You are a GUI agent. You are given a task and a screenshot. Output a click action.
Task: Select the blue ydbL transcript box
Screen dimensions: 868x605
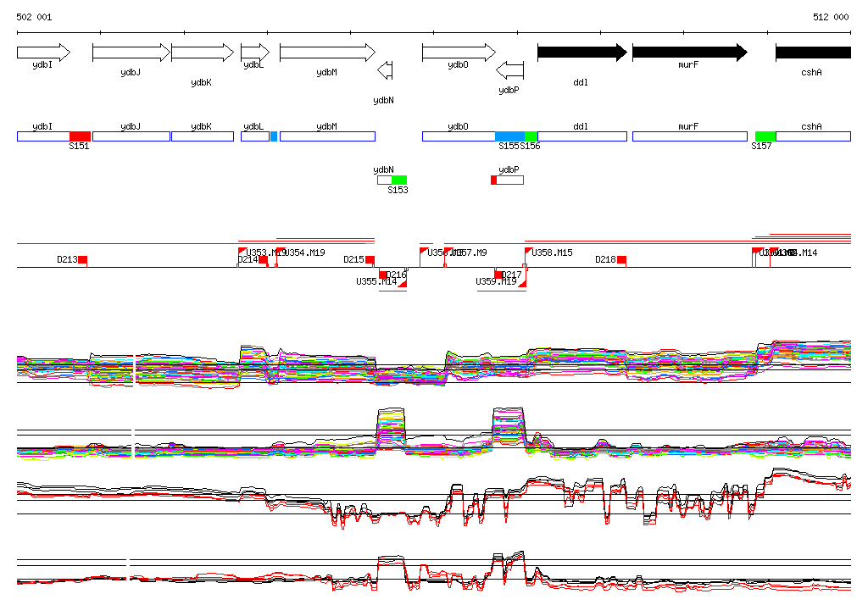tap(255, 136)
